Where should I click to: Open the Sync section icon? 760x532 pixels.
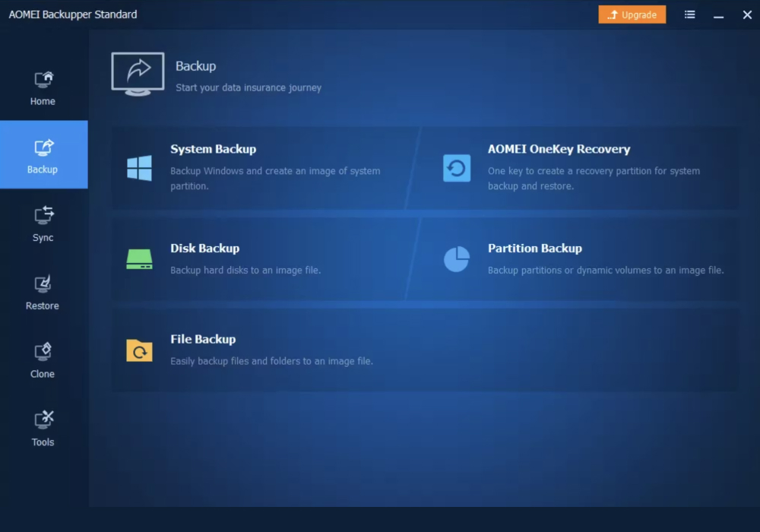(x=43, y=216)
